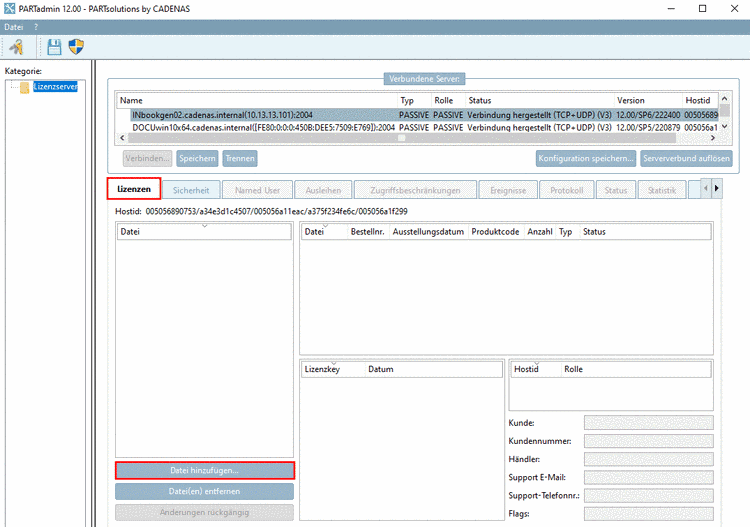The image size is (750, 527).
Task: Click Datei hinzufügen... button
Action: pos(205,471)
